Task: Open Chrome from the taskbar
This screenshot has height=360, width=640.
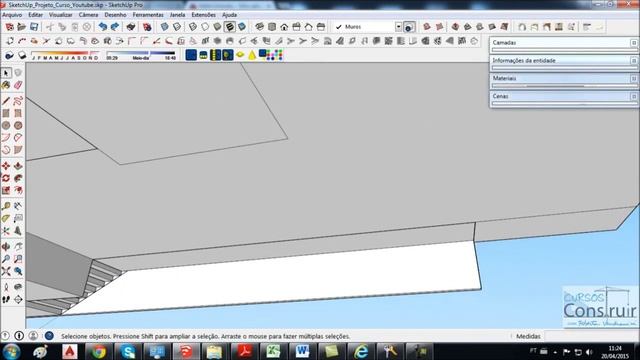Action: (x=98, y=351)
